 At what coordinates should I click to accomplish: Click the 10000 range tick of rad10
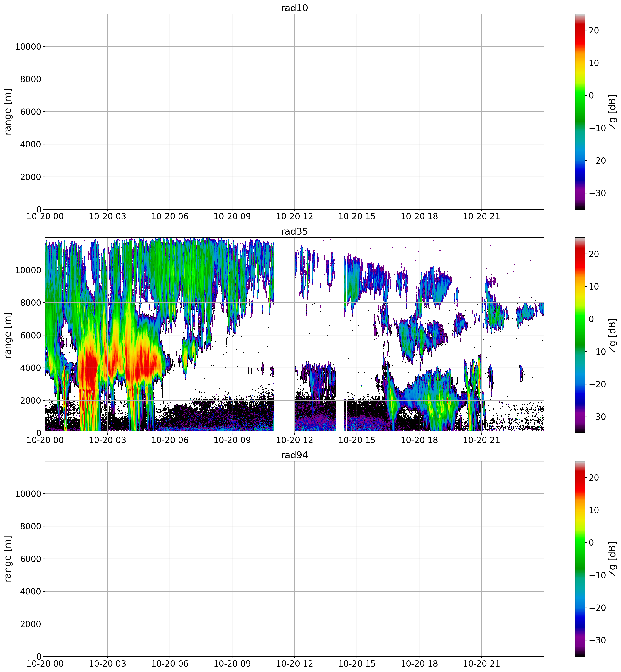pos(28,47)
